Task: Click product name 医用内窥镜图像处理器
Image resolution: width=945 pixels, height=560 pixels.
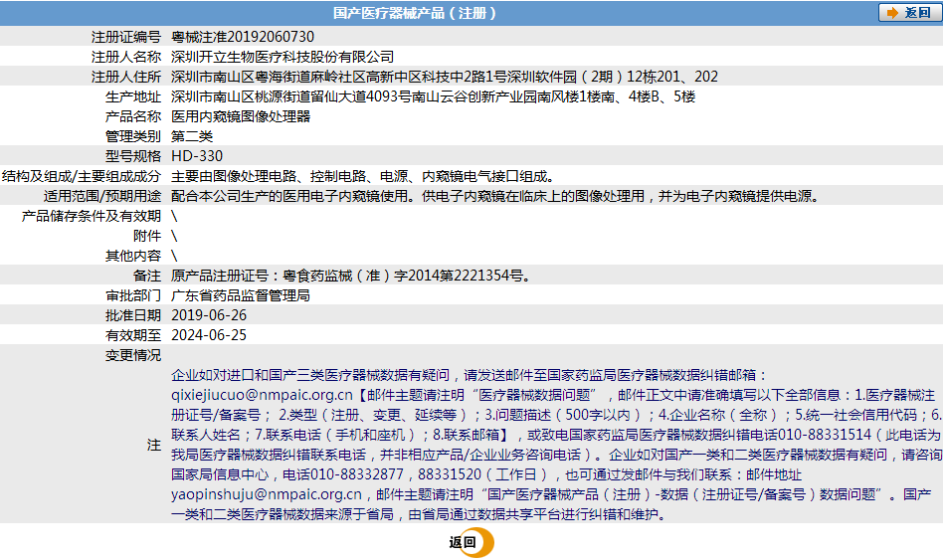Action: tap(241, 116)
